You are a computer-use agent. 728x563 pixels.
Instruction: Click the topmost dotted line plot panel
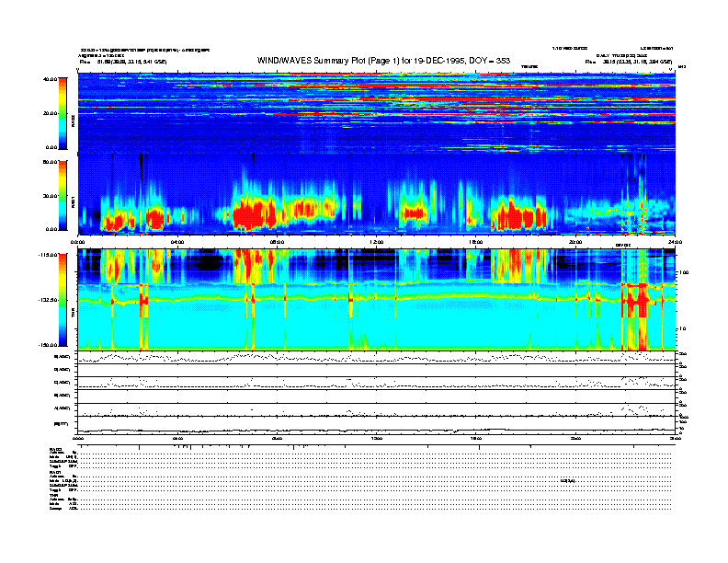pyautogui.click(x=377, y=357)
